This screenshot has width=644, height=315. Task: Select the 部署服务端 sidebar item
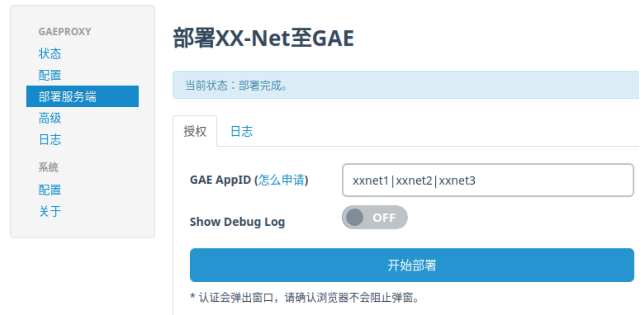coord(67,97)
